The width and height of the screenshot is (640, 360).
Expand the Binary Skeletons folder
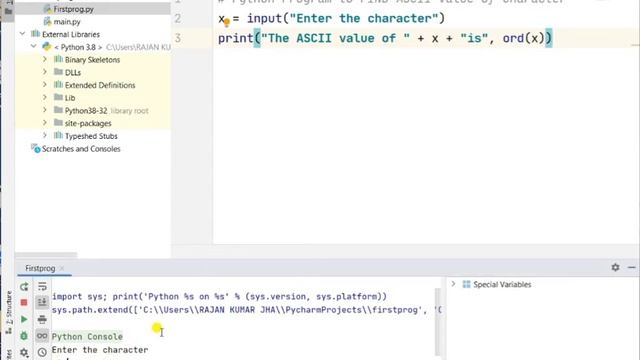pyautogui.click(x=45, y=60)
